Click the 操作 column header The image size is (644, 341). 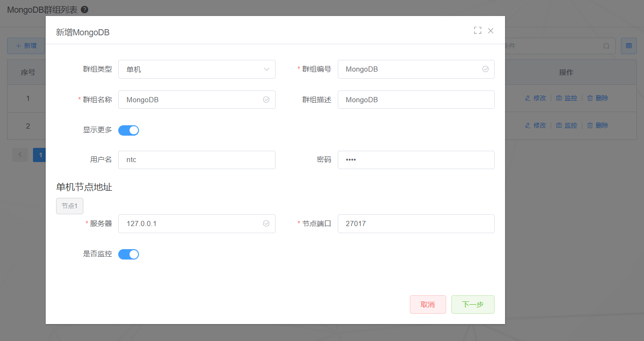[566, 73]
